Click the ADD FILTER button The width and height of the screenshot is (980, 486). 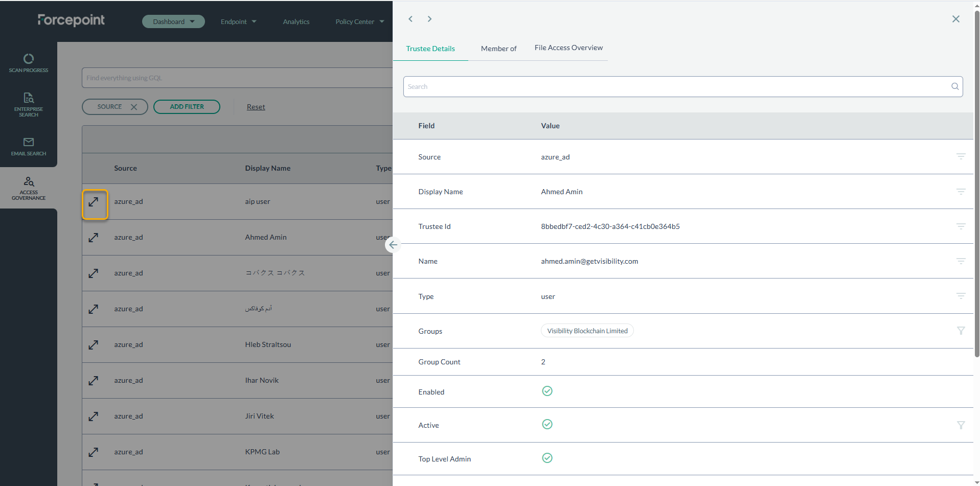tap(187, 107)
